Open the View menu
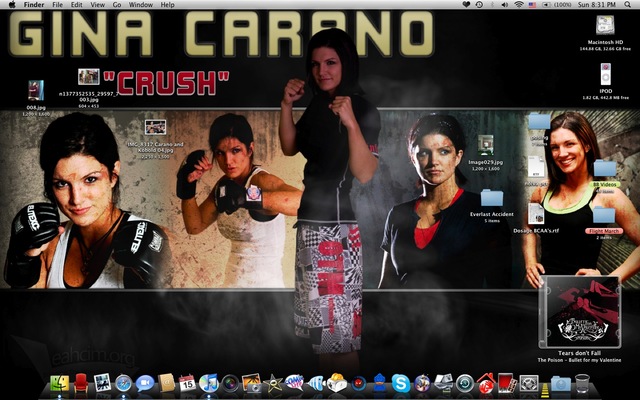The height and width of the screenshot is (400, 640). tap(97, 5)
